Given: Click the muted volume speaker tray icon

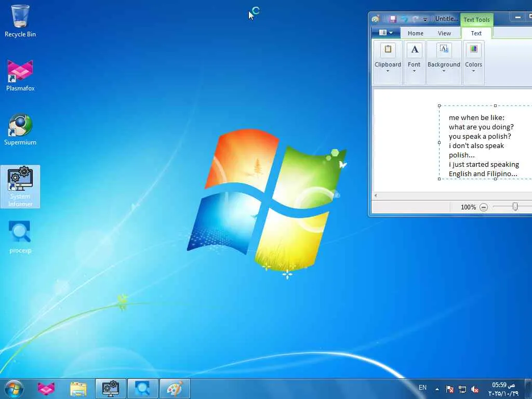Looking at the screenshot, I should [475, 389].
